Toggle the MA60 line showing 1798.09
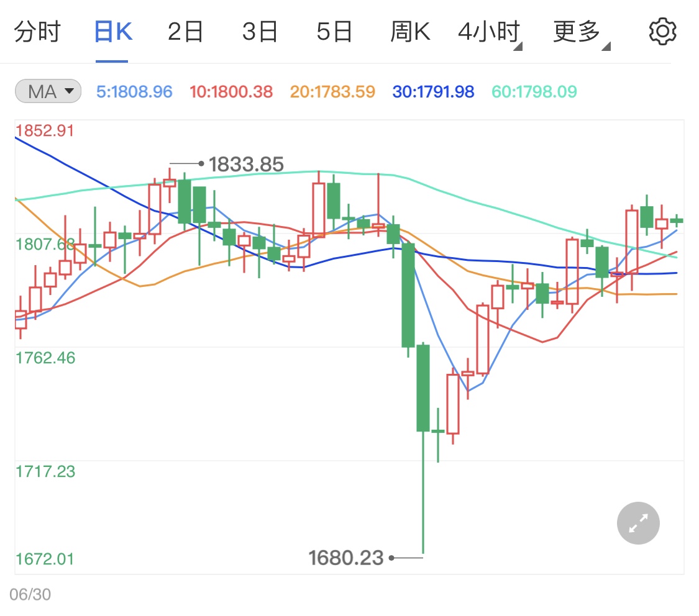699x616 pixels. pos(533,91)
